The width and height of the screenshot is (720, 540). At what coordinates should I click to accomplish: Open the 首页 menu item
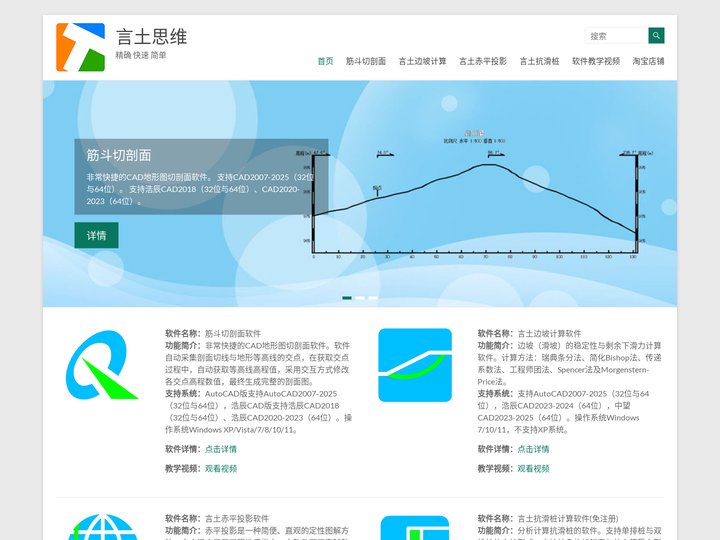tap(326, 61)
